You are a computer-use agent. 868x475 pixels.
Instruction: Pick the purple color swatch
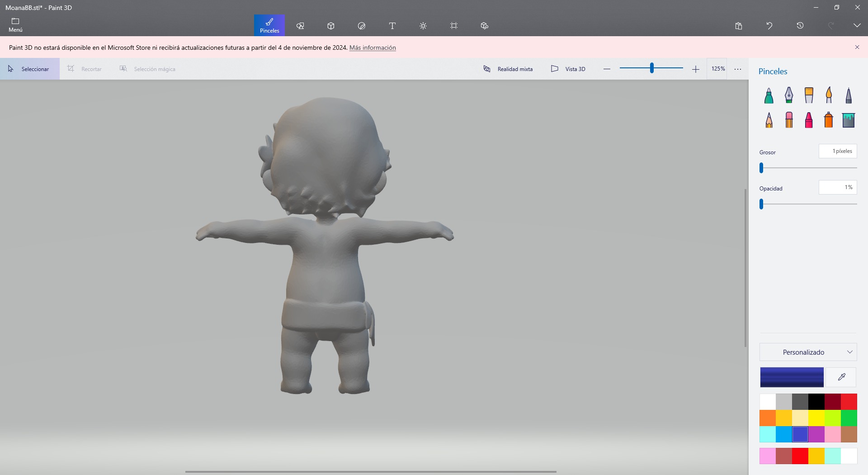tap(816, 434)
